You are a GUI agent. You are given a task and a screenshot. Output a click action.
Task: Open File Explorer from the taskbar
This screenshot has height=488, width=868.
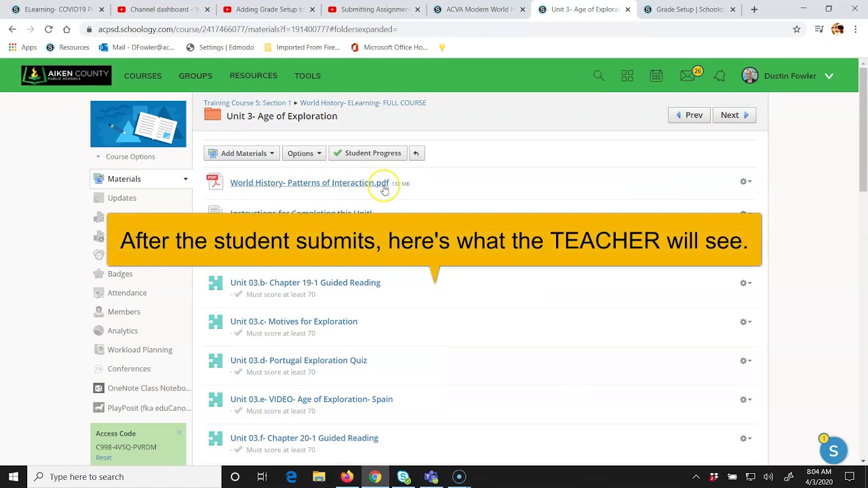coord(319,476)
